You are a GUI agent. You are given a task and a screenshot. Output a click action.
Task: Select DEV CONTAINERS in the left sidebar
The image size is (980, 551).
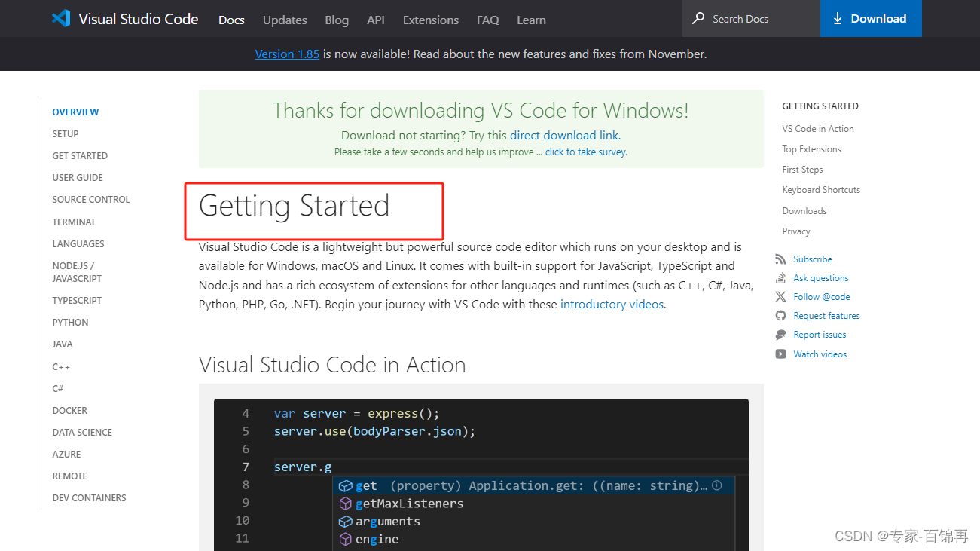(89, 497)
